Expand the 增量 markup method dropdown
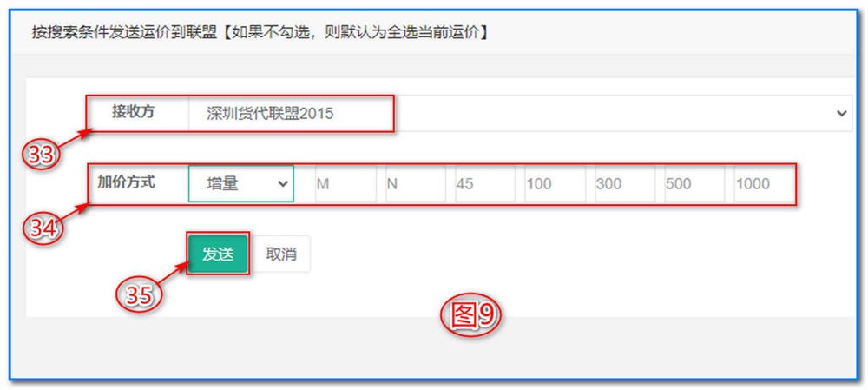The width and height of the screenshot is (868, 390). point(240,183)
